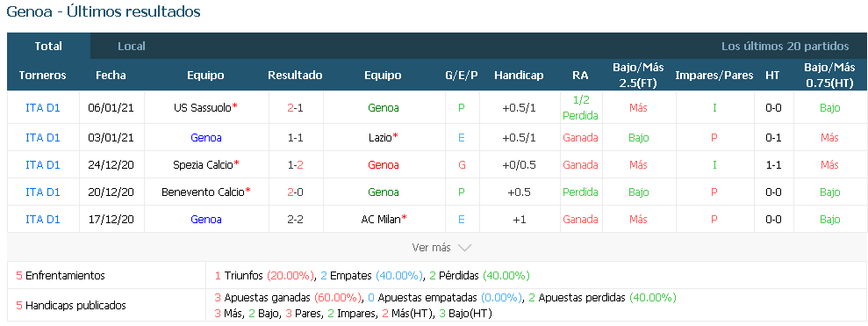Click the Handicap column header
The image size is (868, 326).
519,76
